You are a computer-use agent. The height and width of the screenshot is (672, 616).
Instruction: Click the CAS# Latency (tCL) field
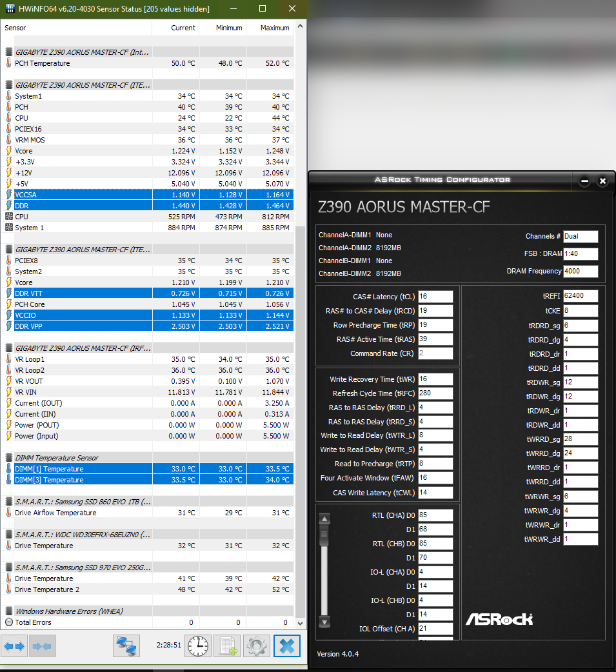pyautogui.click(x=435, y=297)
